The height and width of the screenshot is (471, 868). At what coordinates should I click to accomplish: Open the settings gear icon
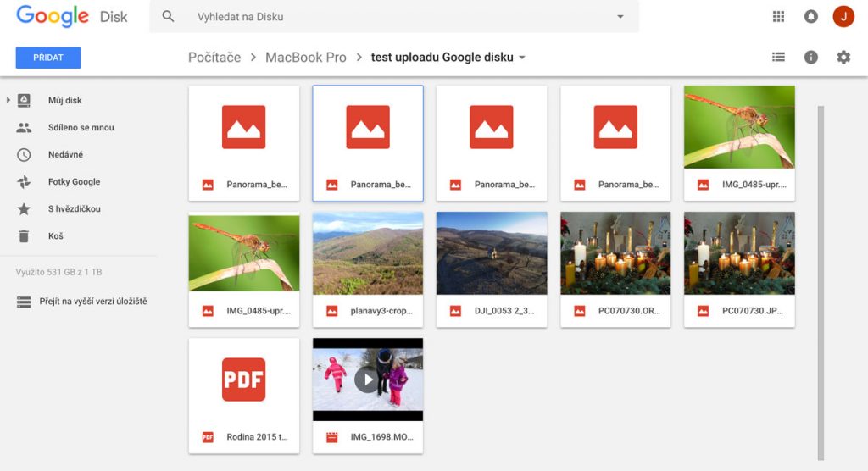tap(843, 57)
